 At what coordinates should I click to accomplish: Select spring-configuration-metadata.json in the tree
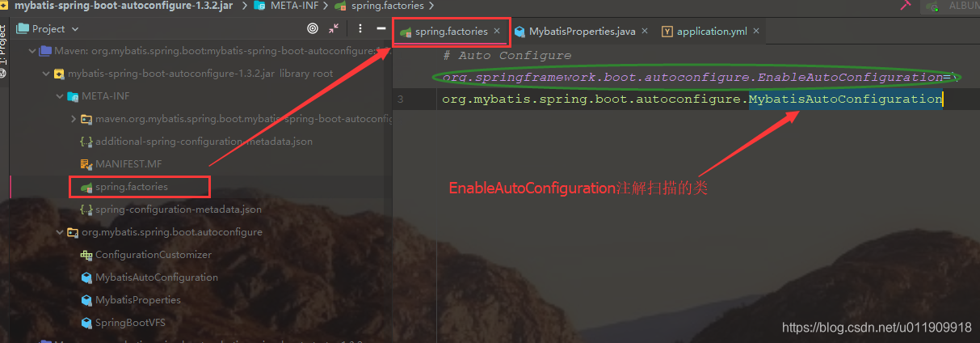[x=179, y=210]
